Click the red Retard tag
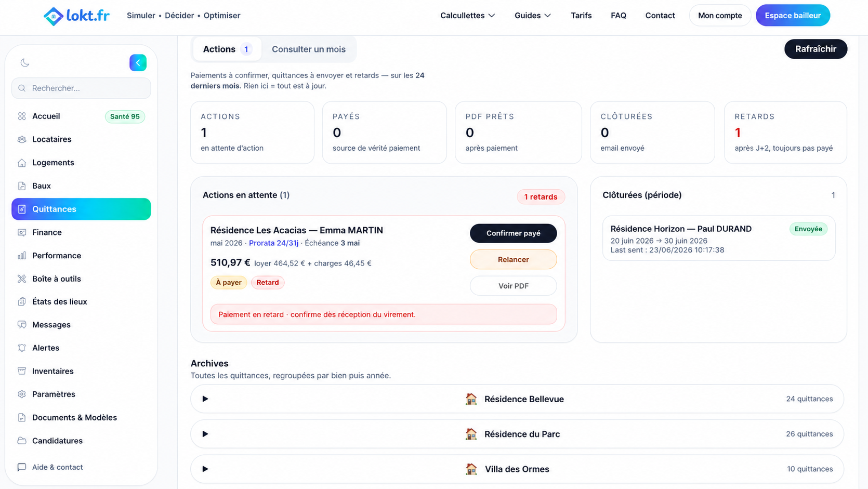The height and width of the screenshot is (489, 868). coord(268,283)
